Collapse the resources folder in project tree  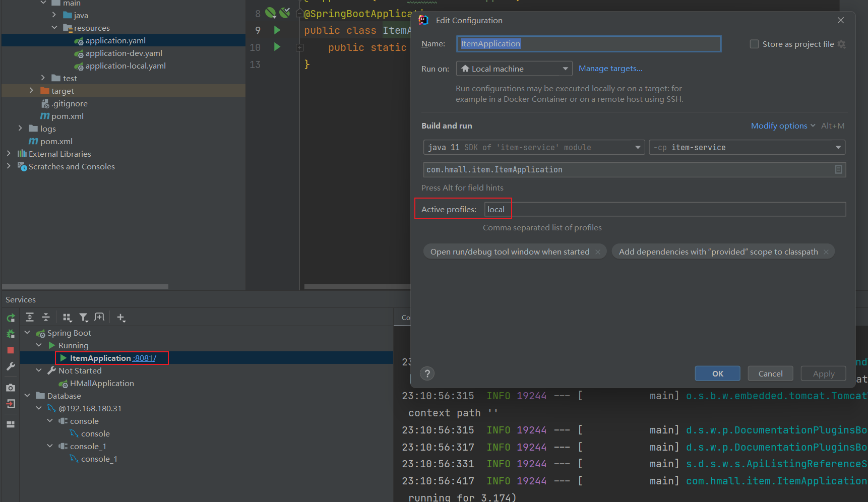point(54,28)
